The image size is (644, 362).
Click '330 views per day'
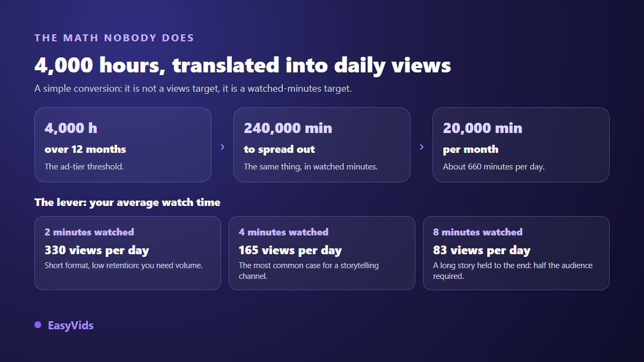pos(97,250)
